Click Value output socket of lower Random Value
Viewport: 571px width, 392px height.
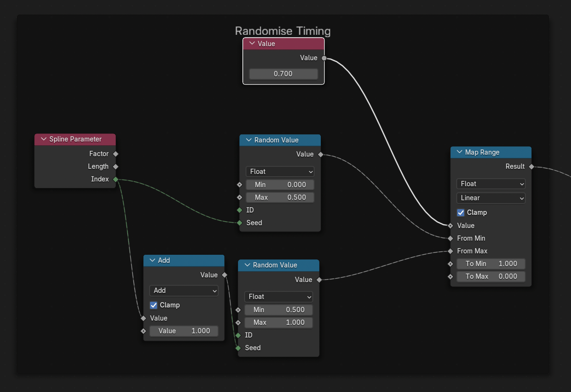(319, 280)
